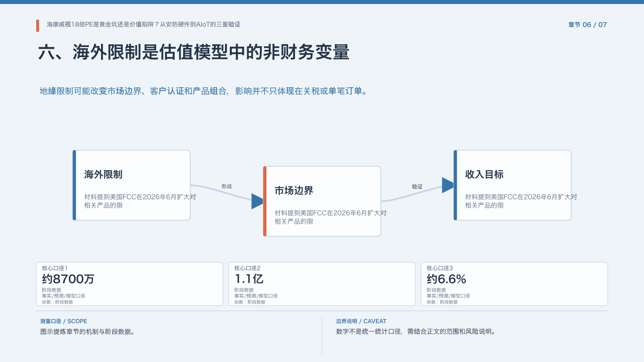The height and width of the screenshot is (362, 644).
Task: Select the header text 海康威视18倍PE是黄金坑还是价值陷阱
Action: pyautogui.click(x=100, y=25)
